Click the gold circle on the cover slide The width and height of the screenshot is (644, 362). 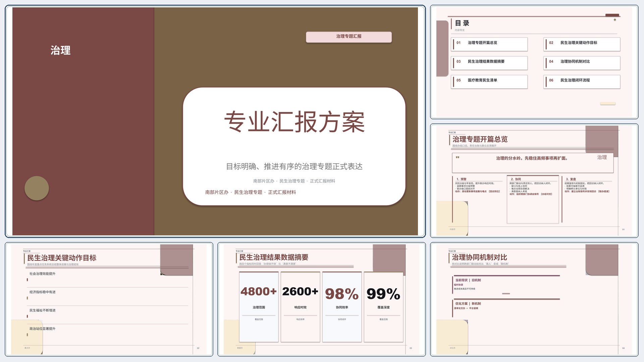pos(37,188)
